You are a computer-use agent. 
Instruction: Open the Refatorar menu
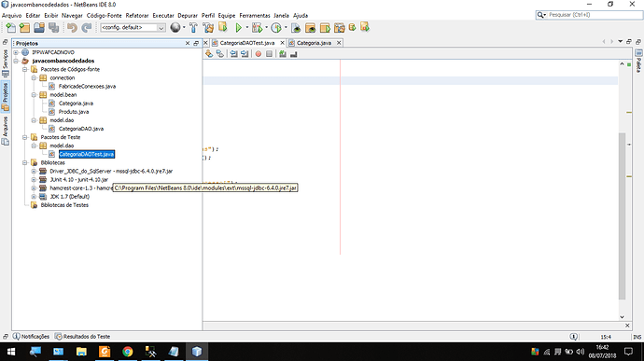[137, 15]
